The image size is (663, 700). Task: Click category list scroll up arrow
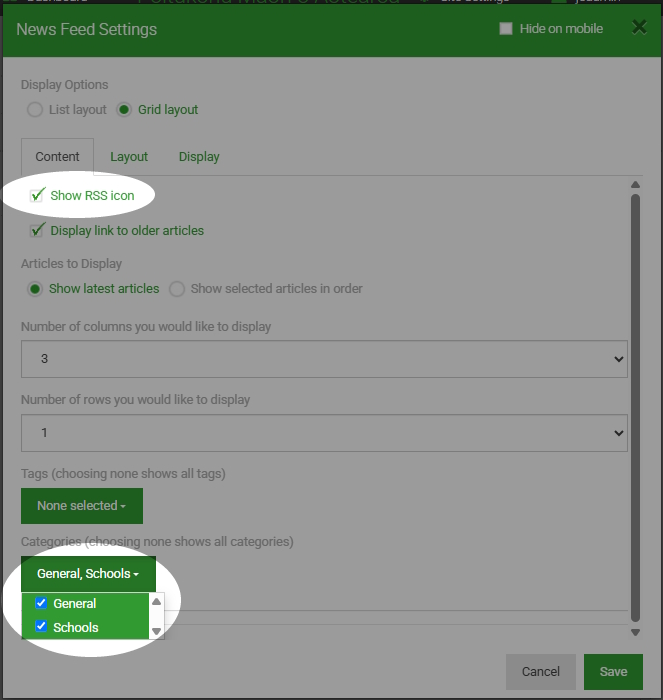coord(156,601)
